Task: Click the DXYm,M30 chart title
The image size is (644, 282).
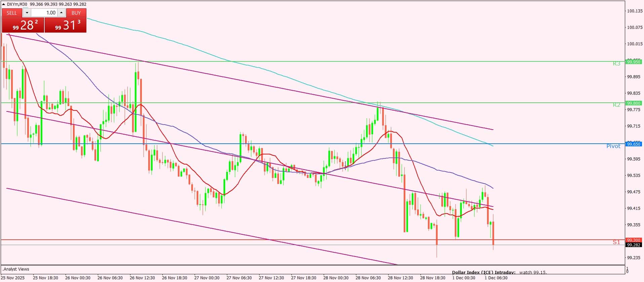Action: click(x=17, y=4)
